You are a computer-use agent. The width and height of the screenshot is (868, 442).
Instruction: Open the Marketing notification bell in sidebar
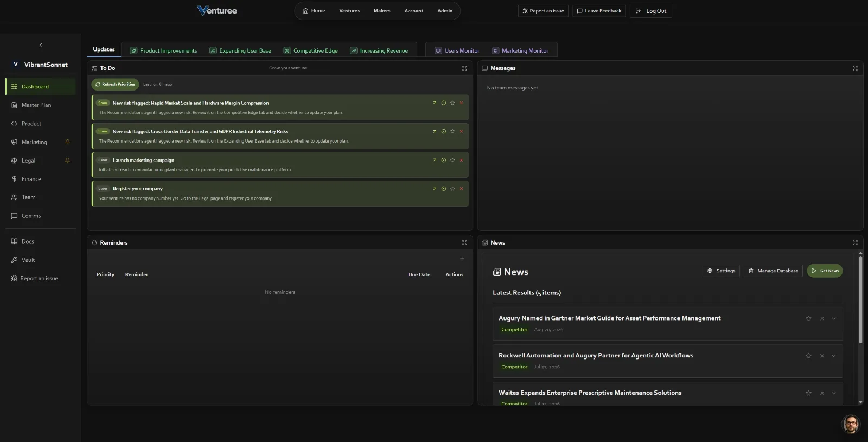pyautogui.click(x=68, y=142)
